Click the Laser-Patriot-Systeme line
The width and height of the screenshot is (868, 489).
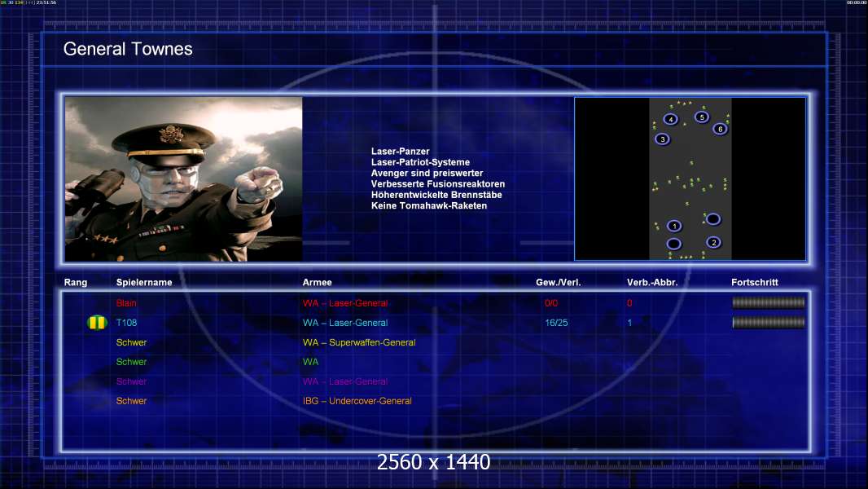(420, 162)
